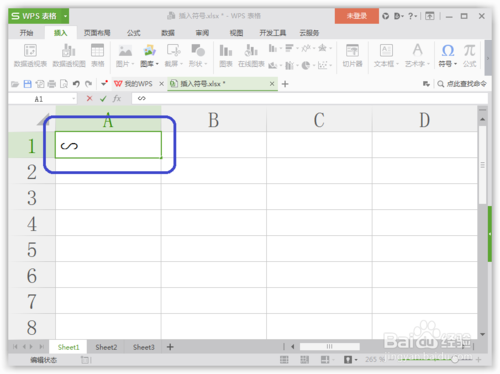Insert a PivotChart (数据透视图)
The image size is (500, 374).
[x=69, y=55]
